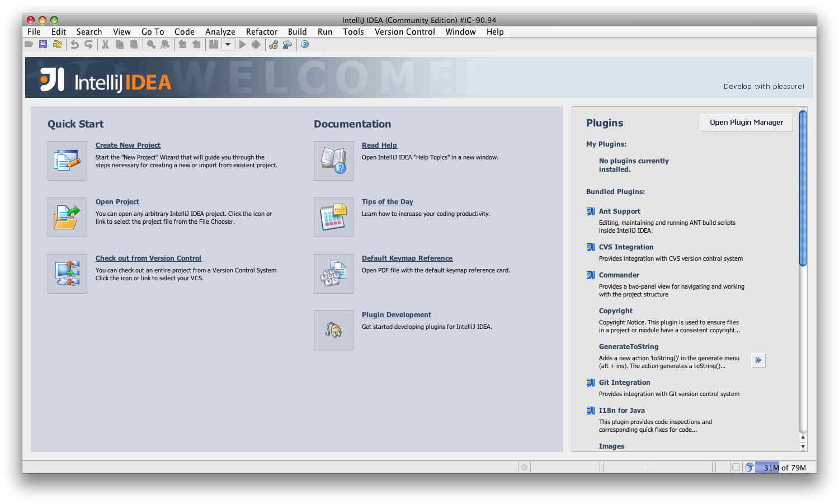839x504 pixels.
Task: Open the Go To menu
Action: (x=153, y=32)
